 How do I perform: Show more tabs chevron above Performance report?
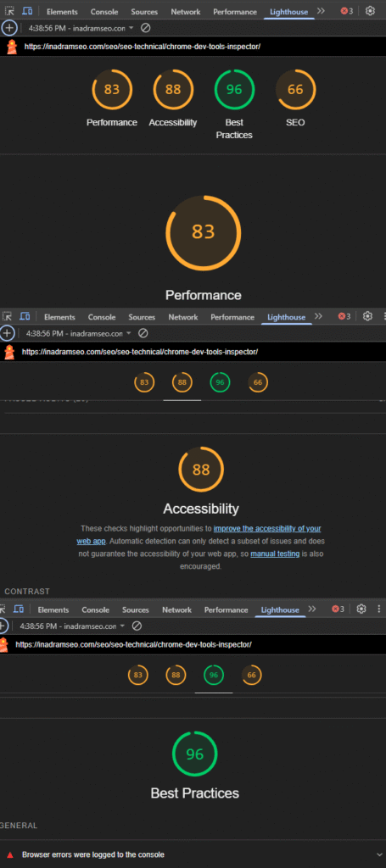pyautogui.click(x=321, y=10)
